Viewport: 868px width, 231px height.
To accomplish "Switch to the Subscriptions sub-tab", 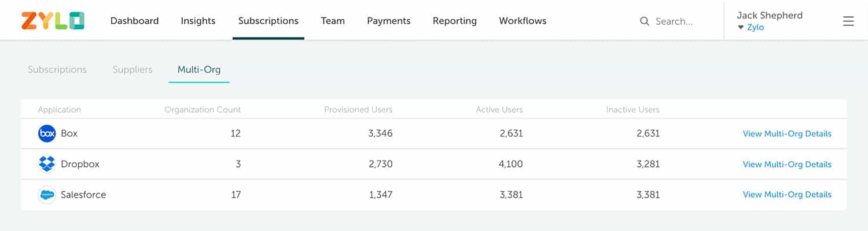I will point(57,69).
